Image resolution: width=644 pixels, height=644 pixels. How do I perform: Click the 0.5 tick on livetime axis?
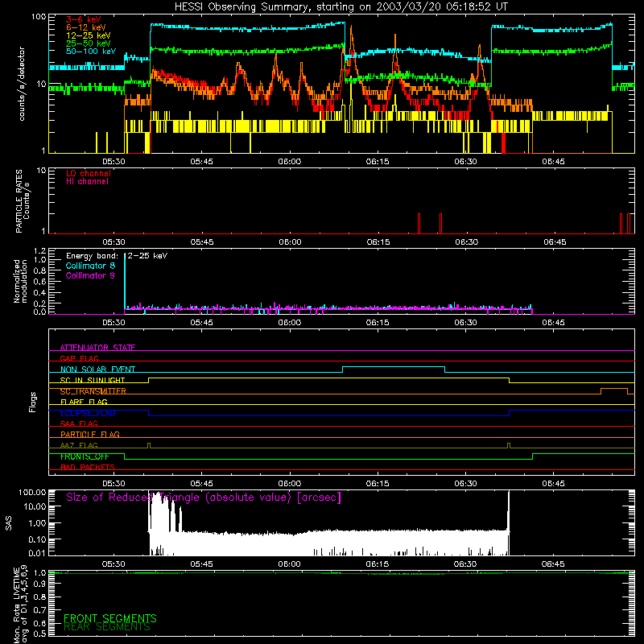(x=39, y=634)
